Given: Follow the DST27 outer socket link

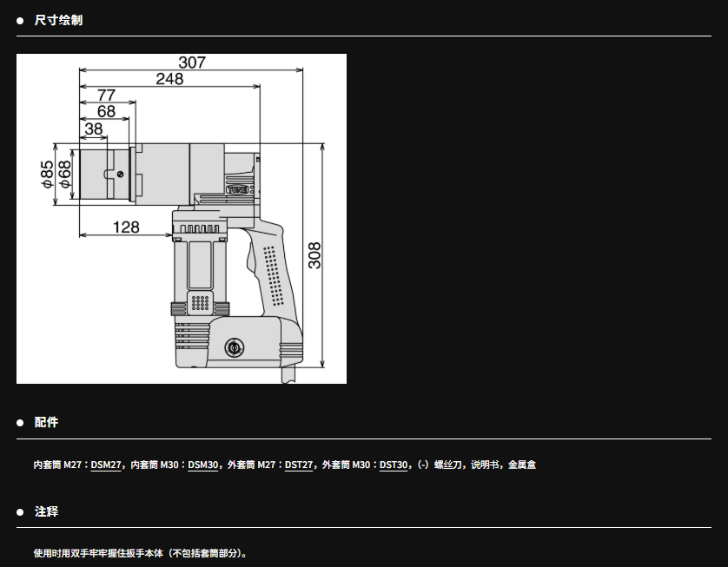Looking at the screenshot, I should [299, 465].
